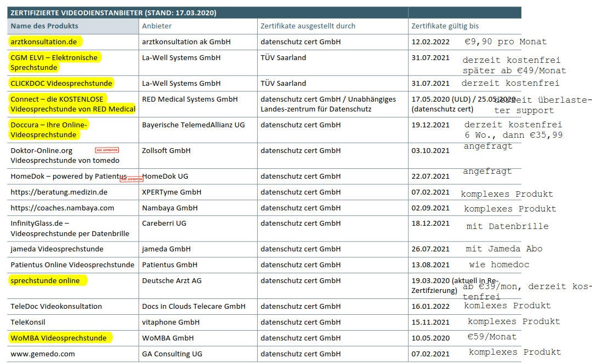This screenshot has width=592, height=364.
Task: Click provider 'GA Consulting UG'
Action: pos(172,354)
